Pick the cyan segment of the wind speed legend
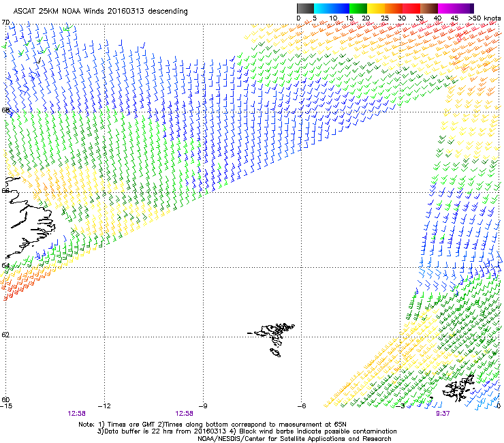The image size is (504, 443). point(323,8)
